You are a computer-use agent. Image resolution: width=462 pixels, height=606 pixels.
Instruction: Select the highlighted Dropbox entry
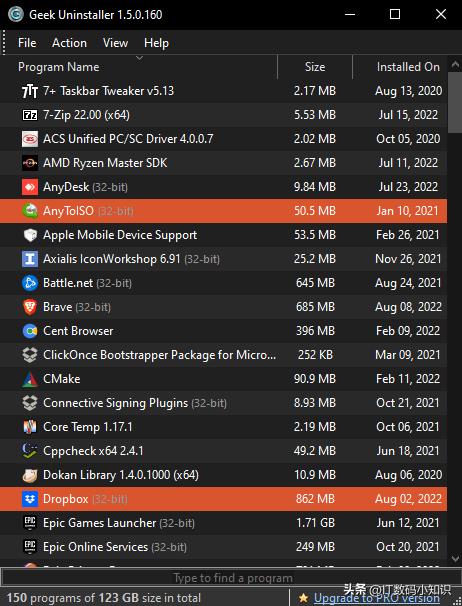point(223,499)
